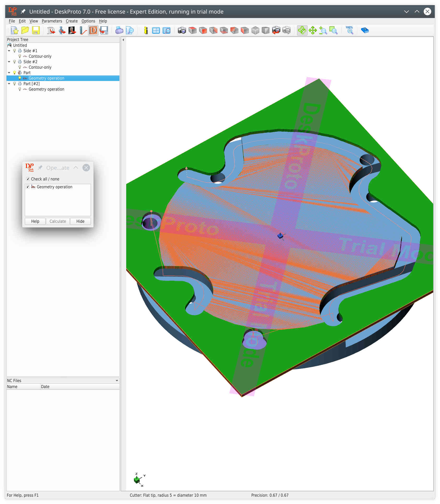Click the downward chevron in the main title bar
This screenshot has height=504, width=440.
point(406,12)
